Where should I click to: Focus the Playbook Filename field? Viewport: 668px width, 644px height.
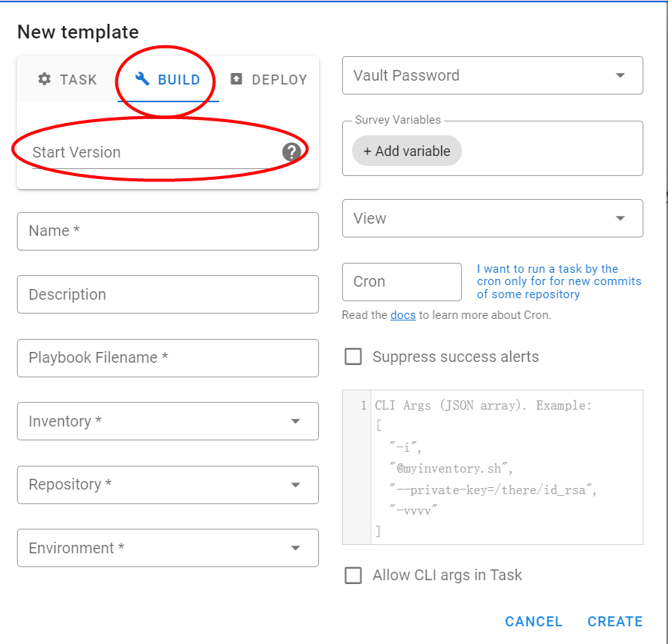click(168, 358)
